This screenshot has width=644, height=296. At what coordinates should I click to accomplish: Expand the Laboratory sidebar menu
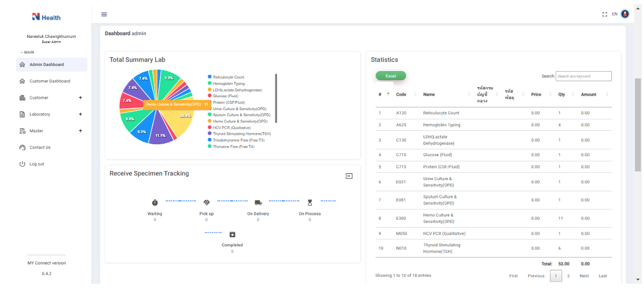pyautogui.click(x=51, y=114)
